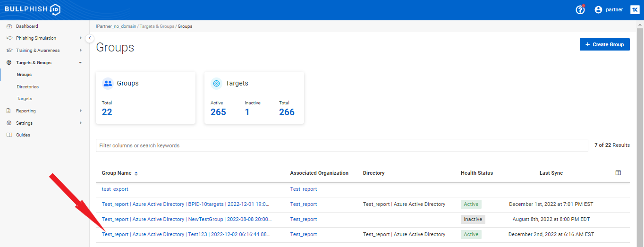Viewport: 644px width, 247px height.
Task: Click the Guides book icon
Action: pyautogui.click(x=9, y=135)
